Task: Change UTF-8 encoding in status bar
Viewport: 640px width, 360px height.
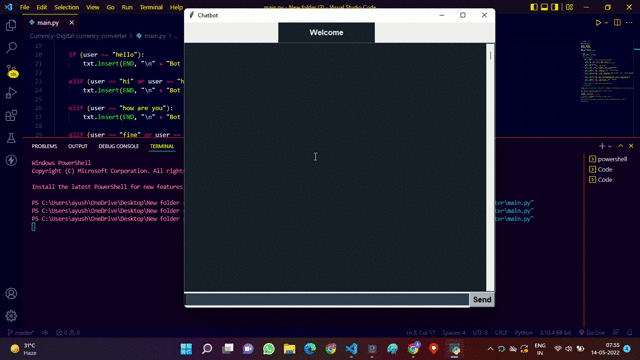Action: click(480, 333)
